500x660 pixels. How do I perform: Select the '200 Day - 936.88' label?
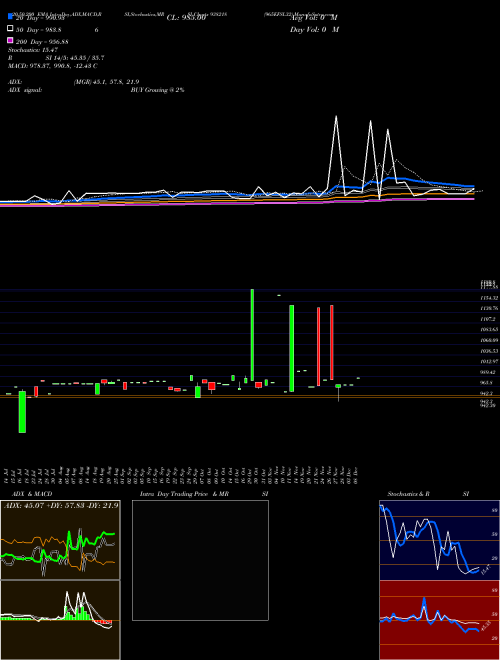click(42, 42)
